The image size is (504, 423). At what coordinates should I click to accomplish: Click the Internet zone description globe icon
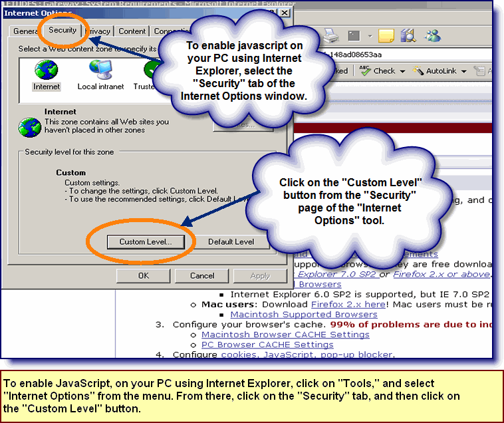coord(29,127)
